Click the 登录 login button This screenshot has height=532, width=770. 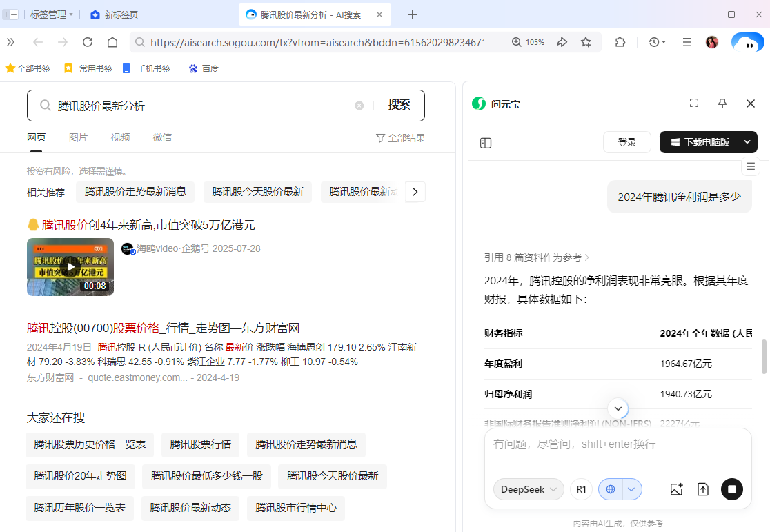click(x=626, y=142)
